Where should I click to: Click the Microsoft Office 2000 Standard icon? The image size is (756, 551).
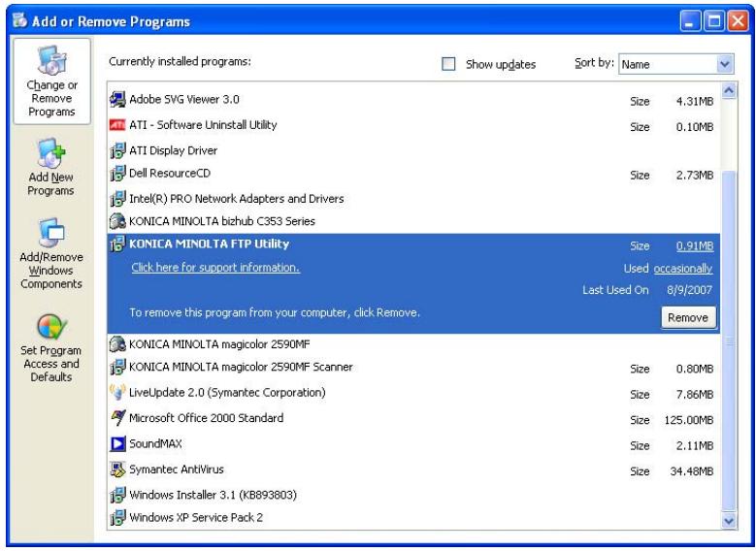117,418
